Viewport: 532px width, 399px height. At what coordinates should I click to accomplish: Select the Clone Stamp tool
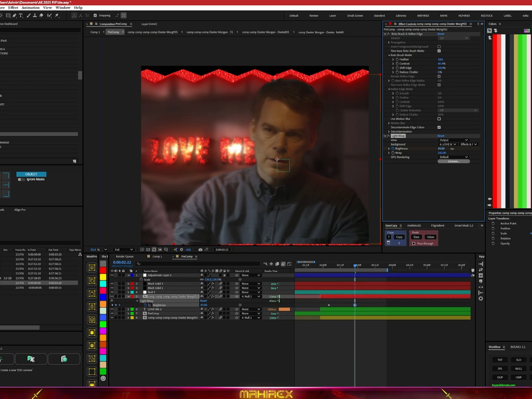tap(35, 16)
